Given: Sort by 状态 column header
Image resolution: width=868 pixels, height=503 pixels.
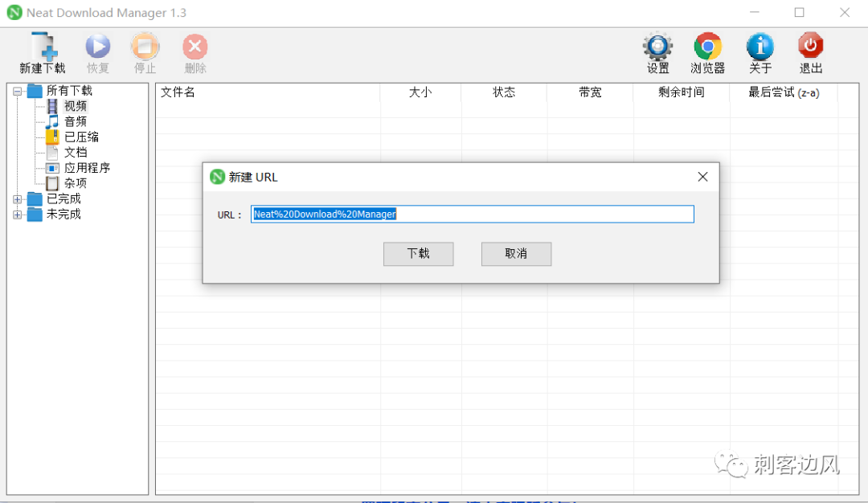Looking at the screenshot, I should click(x=504, y=92).
